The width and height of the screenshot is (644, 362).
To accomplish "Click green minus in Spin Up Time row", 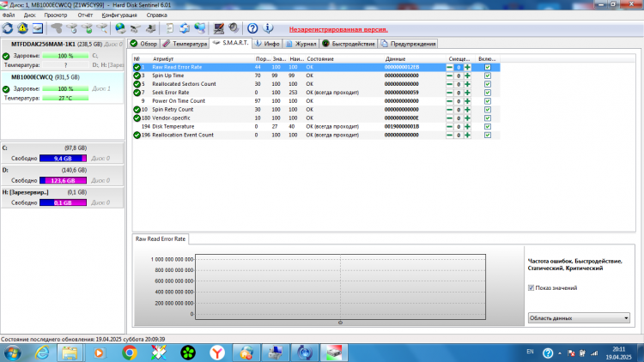I will pos(449,76).
